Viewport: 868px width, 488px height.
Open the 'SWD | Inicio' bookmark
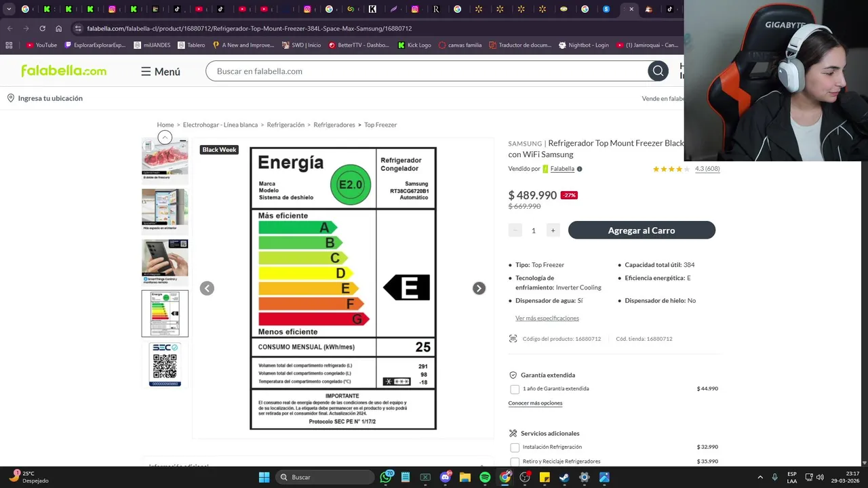tap(301, 45)
